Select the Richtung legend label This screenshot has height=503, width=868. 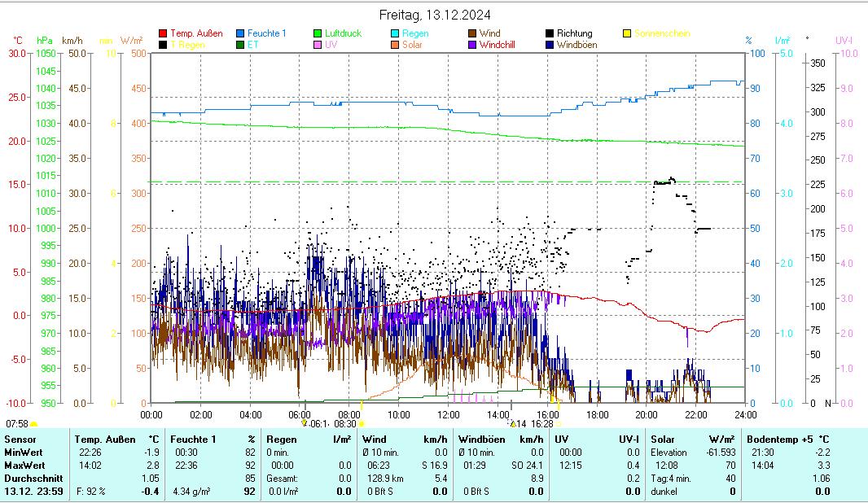coord(574,33)
